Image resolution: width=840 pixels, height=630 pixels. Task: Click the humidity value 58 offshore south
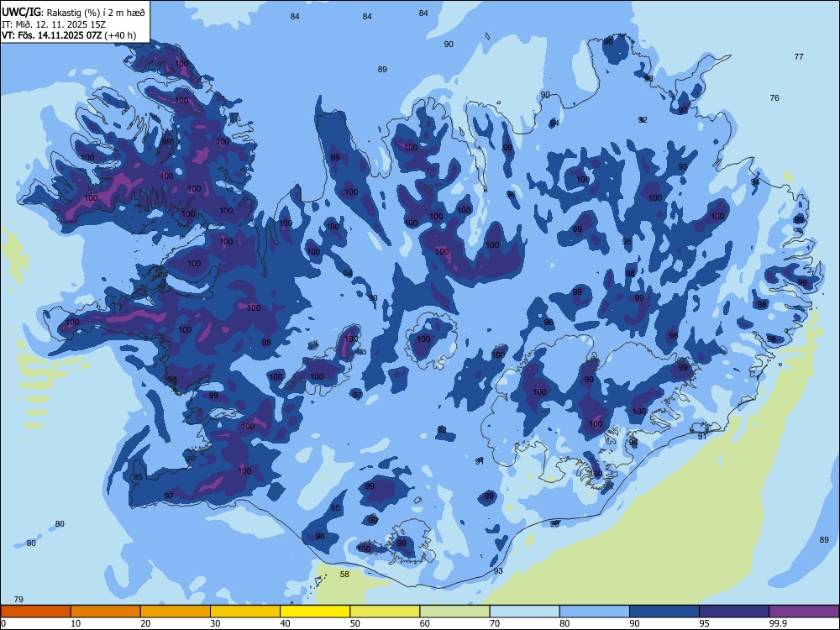[x=344, y=575]
